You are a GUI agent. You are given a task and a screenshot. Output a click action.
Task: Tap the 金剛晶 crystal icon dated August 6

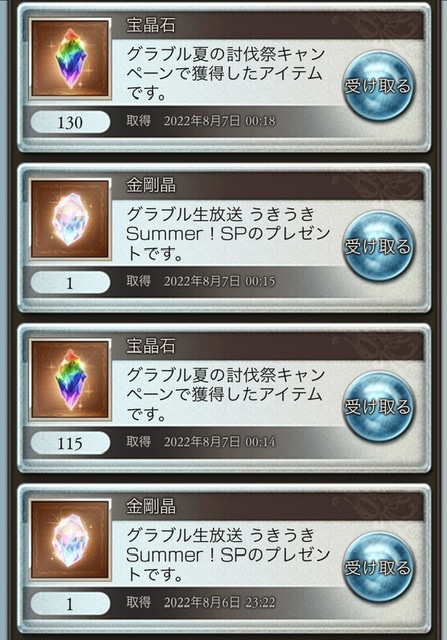(x=70, y=540)
